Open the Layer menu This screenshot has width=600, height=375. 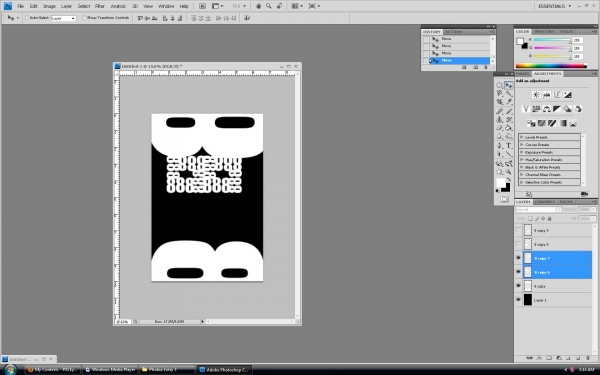tap(67, 6)
